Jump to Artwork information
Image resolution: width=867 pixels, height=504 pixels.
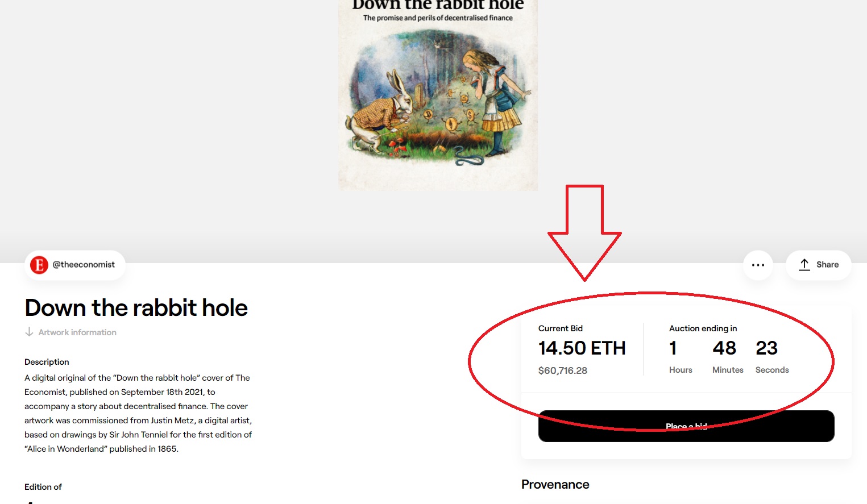point(77,332)
